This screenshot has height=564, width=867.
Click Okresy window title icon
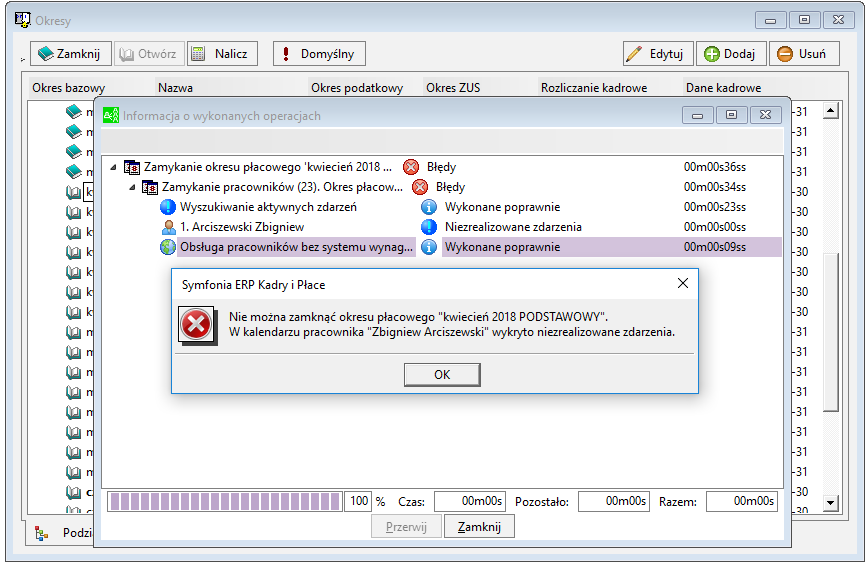tap(23, 20)
